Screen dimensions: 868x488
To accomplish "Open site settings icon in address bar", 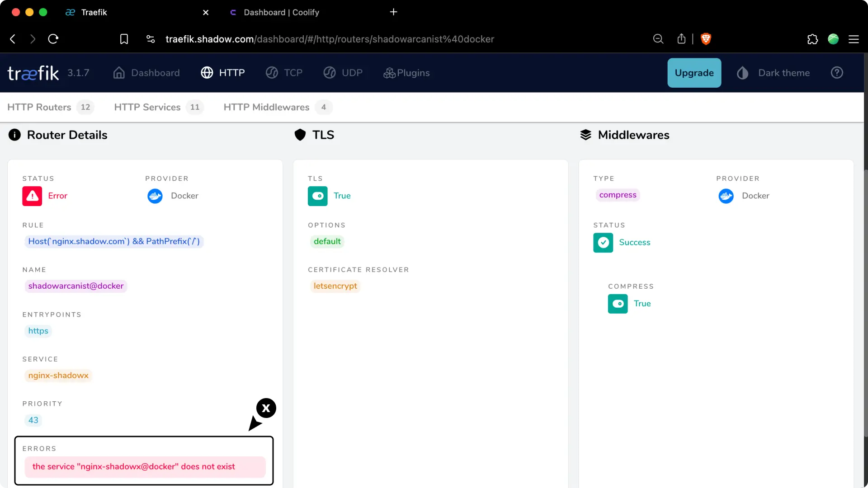I will (151, 39).
